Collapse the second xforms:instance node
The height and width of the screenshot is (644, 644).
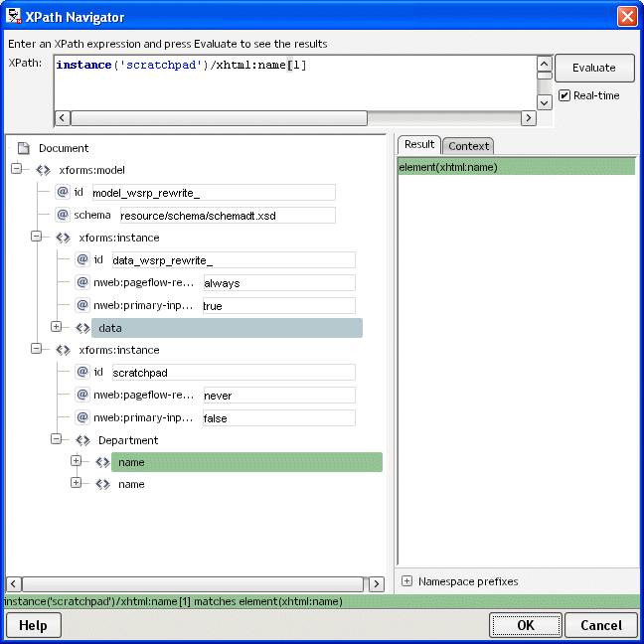click(36, 348)
